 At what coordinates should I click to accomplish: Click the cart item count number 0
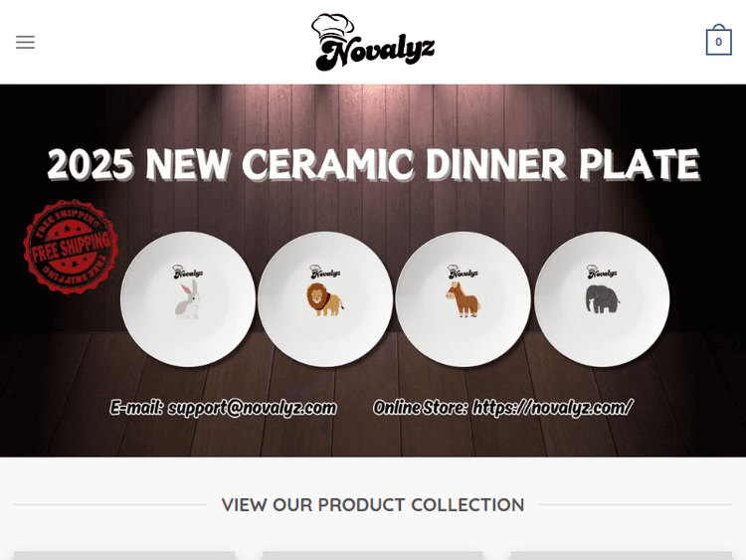tap(718, 42)
